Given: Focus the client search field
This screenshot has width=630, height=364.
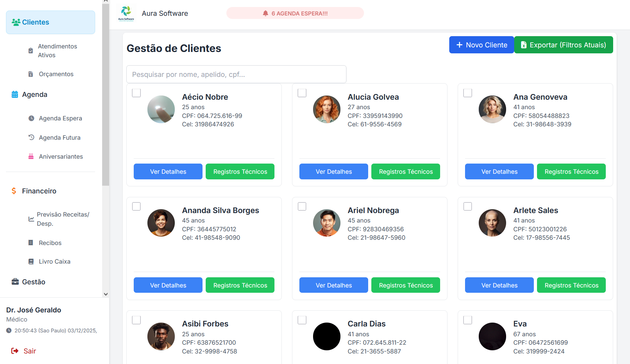Looking at the screenshot, I should tap(236, 74).
